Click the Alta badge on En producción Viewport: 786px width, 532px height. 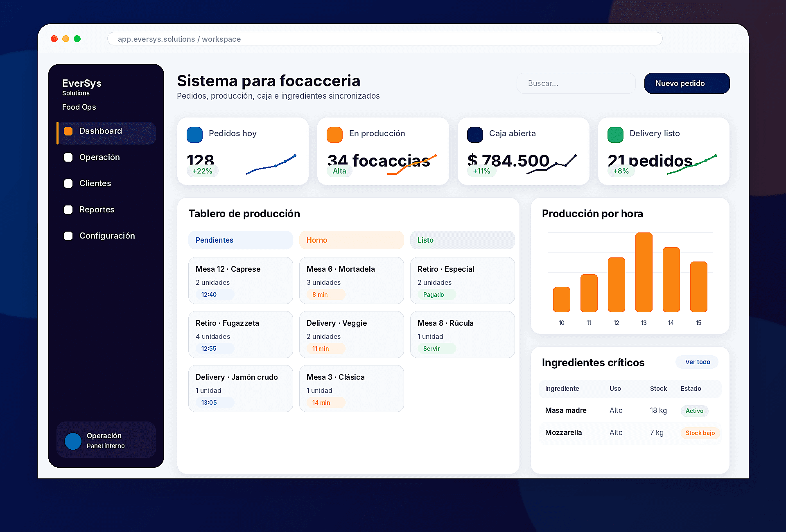(339, 171)
